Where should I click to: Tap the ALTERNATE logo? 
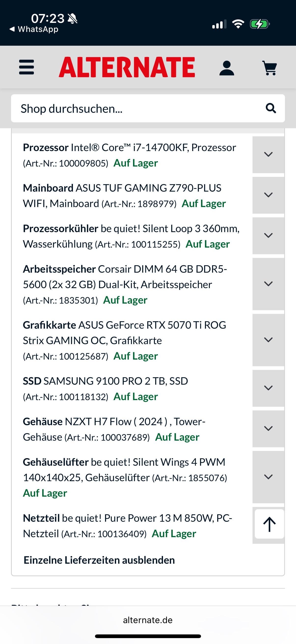127,67
